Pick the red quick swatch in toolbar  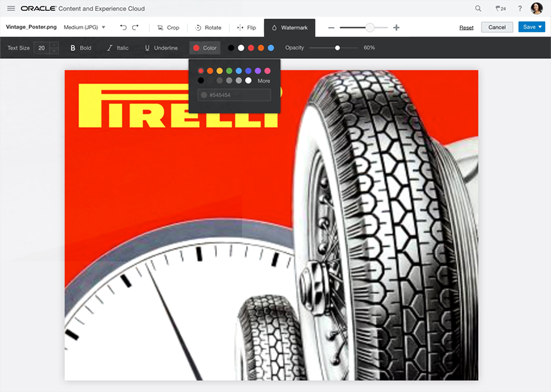(251, 48)
